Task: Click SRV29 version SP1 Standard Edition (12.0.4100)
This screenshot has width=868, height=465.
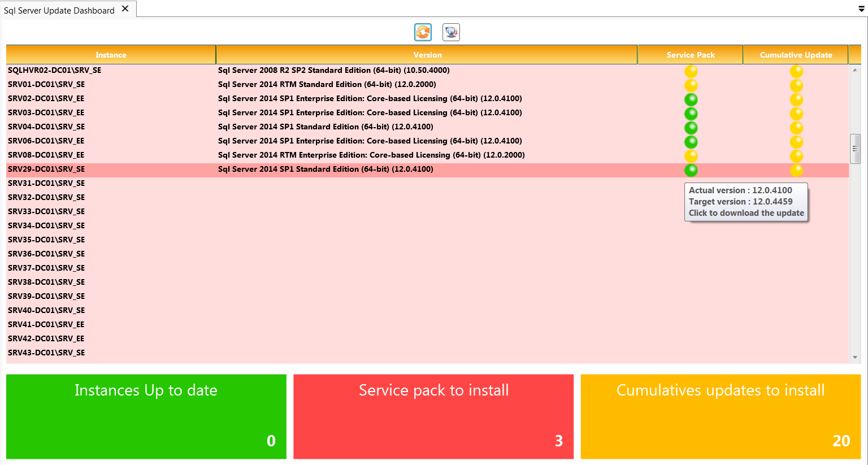Action: point(325,169)
